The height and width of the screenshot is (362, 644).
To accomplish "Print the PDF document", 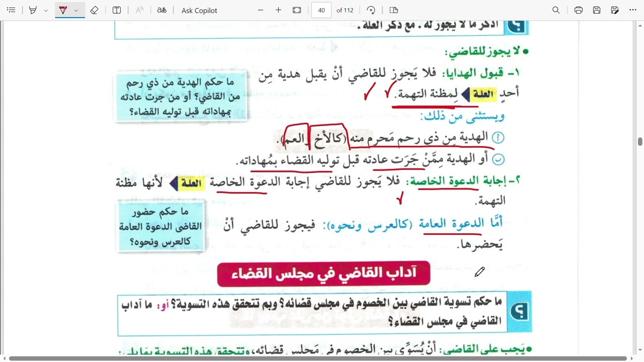I will (x=579, y=10).
